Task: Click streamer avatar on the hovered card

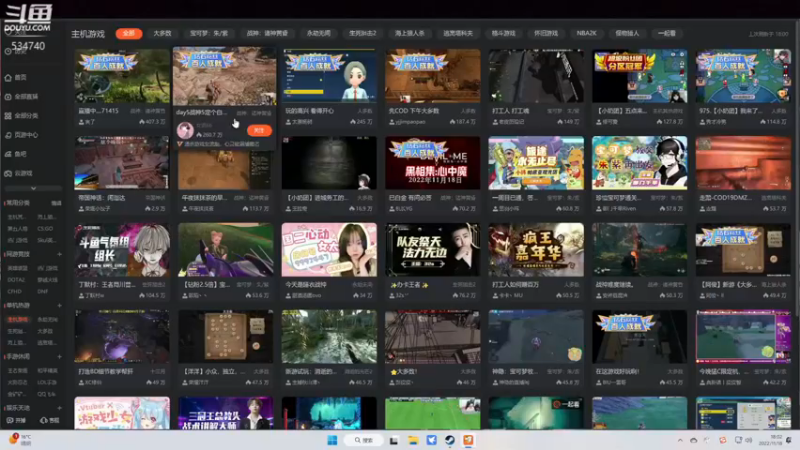Action: click(x=185, y=131)
